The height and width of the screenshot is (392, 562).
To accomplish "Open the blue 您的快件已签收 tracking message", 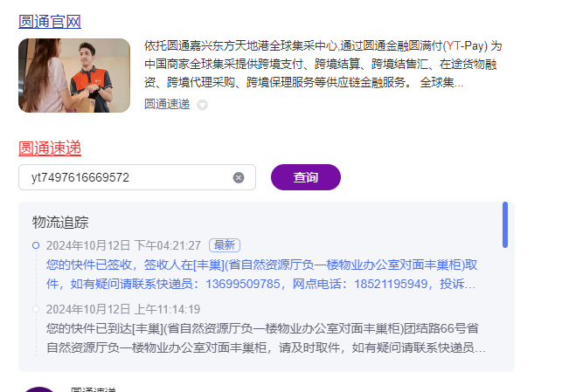I will 261,274.
